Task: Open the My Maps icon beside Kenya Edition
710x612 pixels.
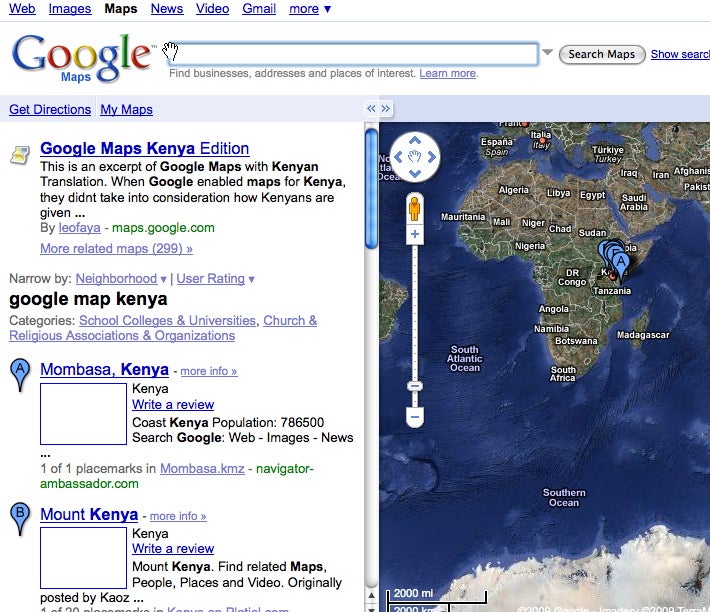Action: coord(20,155)
